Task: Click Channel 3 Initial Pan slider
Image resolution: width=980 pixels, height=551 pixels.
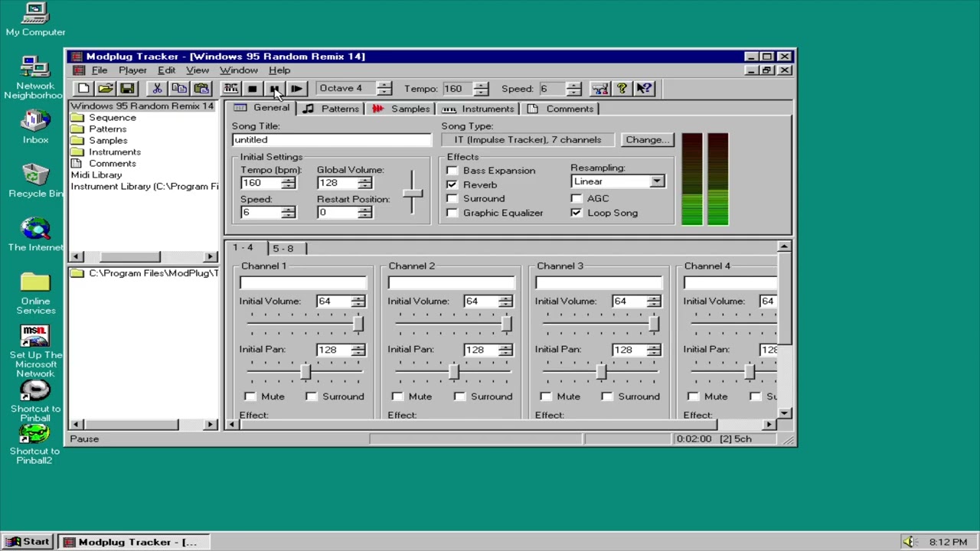Action: point(600,373)
